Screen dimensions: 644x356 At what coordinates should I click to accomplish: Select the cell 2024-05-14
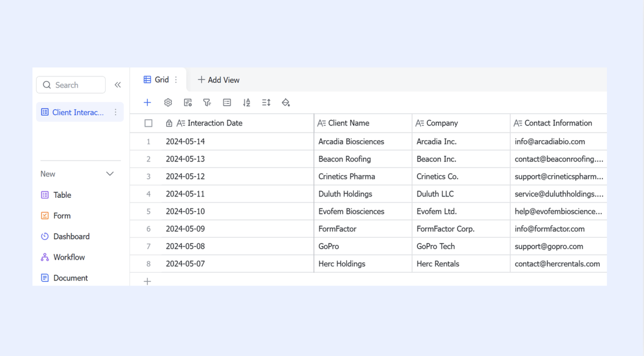pos(237,142)
